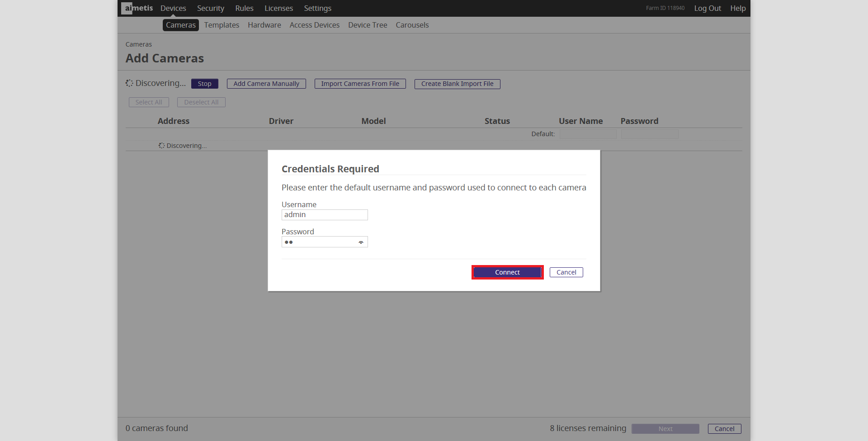Open the Settings menu
The width and height of the screenshot is (868, 441).
317,8
